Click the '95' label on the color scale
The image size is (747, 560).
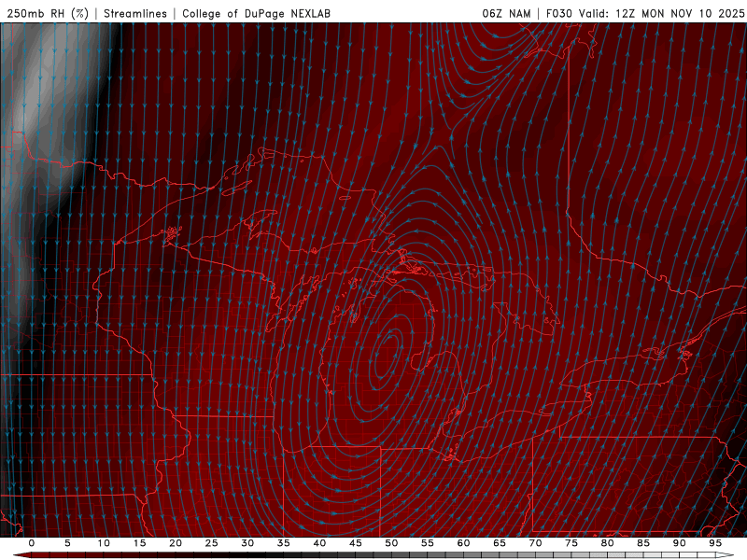click(x=715, y=543)
